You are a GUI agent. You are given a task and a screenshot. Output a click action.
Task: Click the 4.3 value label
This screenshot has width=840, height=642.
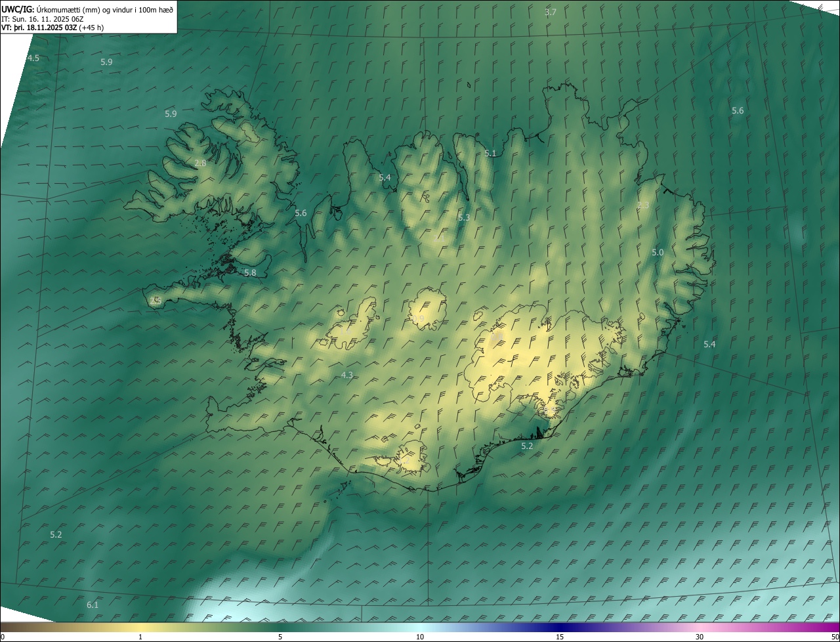[x=347, y=375]
